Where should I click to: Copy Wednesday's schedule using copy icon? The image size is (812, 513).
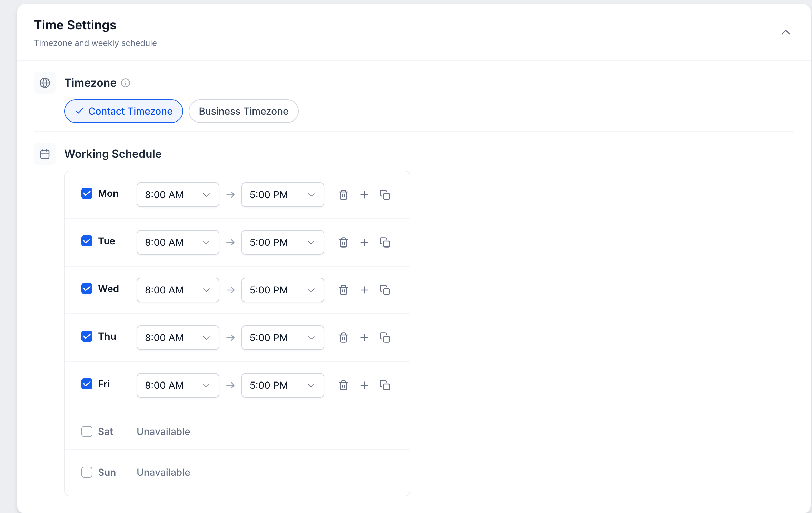point(385,290)
